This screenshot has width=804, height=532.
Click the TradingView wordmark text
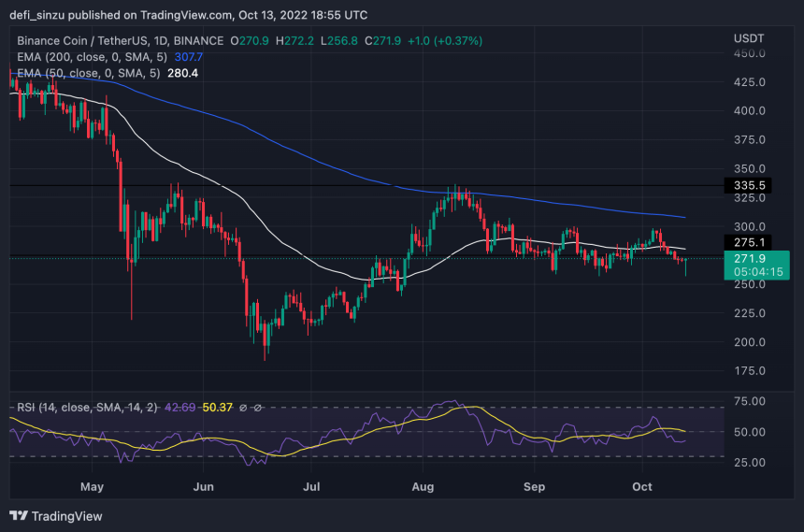pyautogui.click(x=67, y=516)
